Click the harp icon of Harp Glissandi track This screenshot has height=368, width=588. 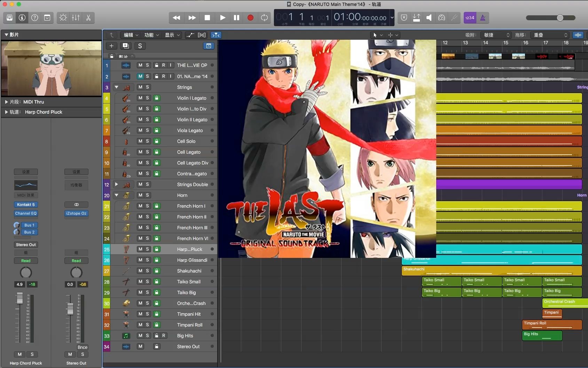coord(126,260)
